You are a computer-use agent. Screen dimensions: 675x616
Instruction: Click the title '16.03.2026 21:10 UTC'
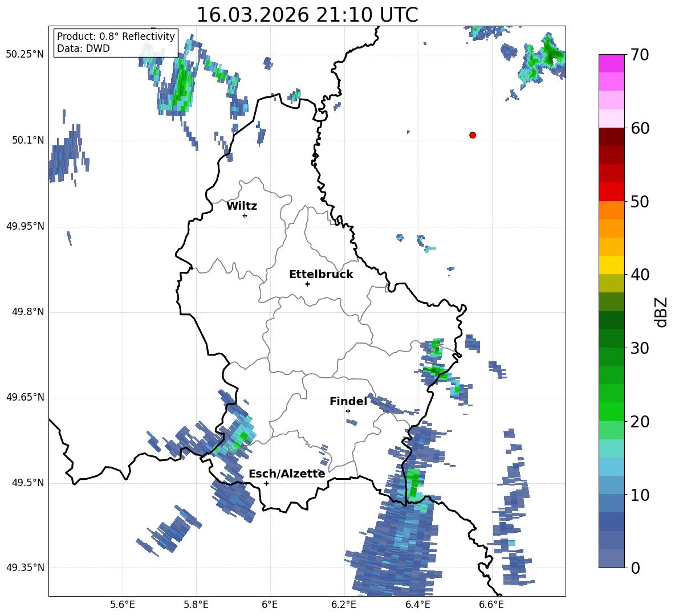307,15
